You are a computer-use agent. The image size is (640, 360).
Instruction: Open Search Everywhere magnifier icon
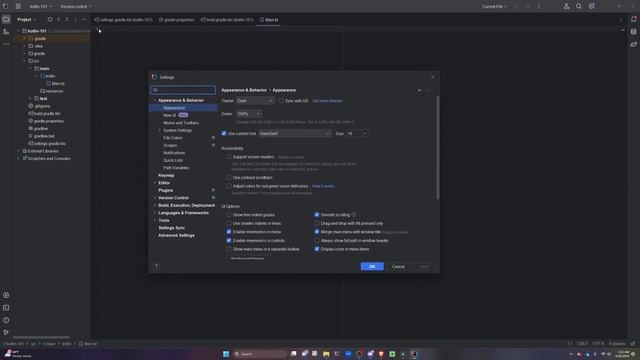click(579, 6)
